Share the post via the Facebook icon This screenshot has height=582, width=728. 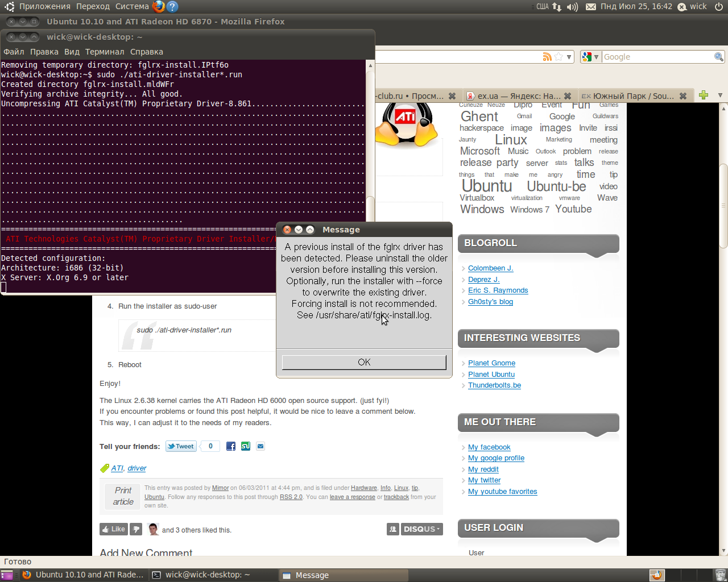[x=230, y=446]
